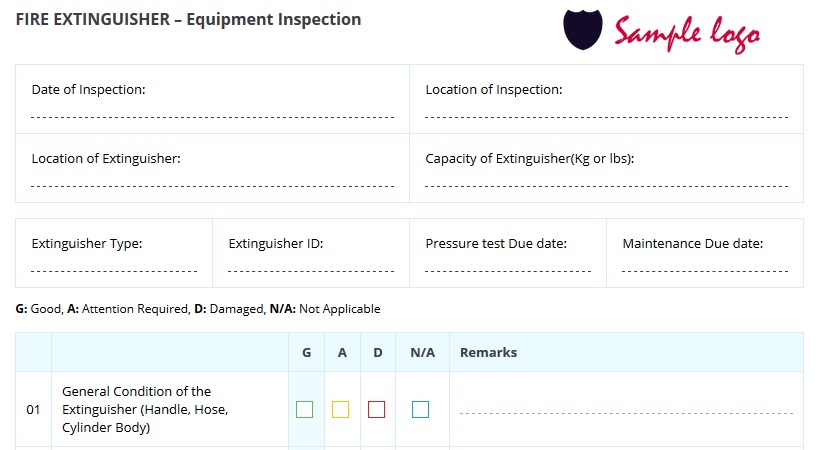Click the Fire Extinguisher Equipment Inspection title
The width and height of the screenshot is (825, 450).
tap(188, 19)
